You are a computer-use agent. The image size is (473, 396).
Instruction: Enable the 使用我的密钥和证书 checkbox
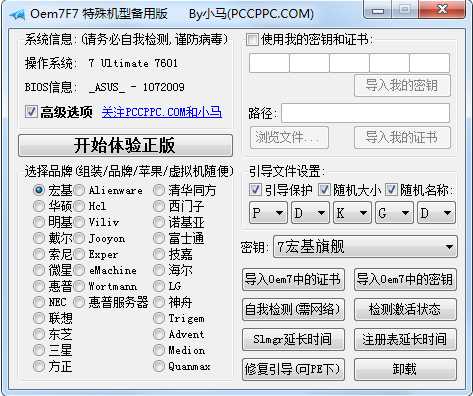point(252,40)
